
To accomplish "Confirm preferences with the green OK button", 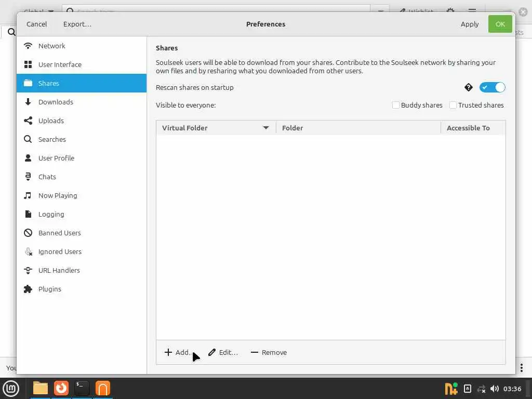I will (500, 24).
